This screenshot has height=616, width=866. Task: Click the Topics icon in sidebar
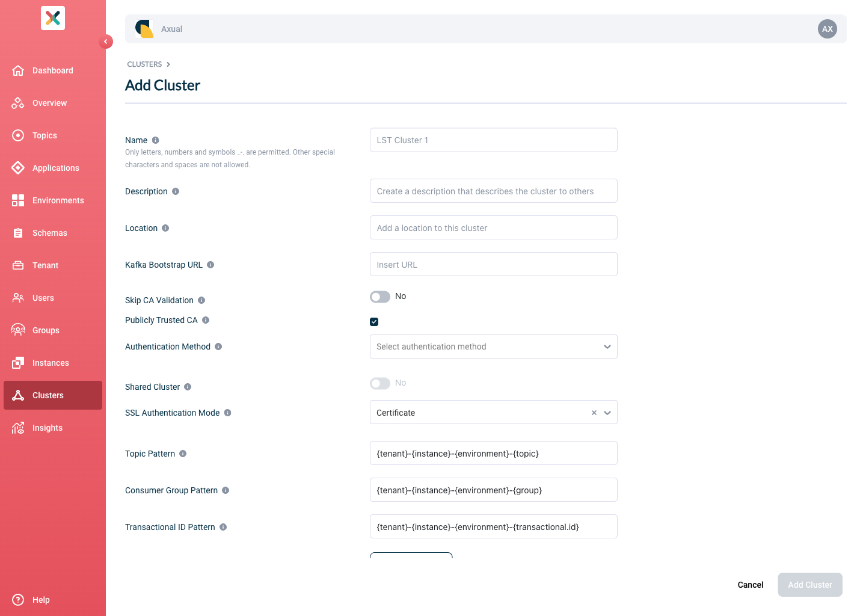click(x=18, y=135)
